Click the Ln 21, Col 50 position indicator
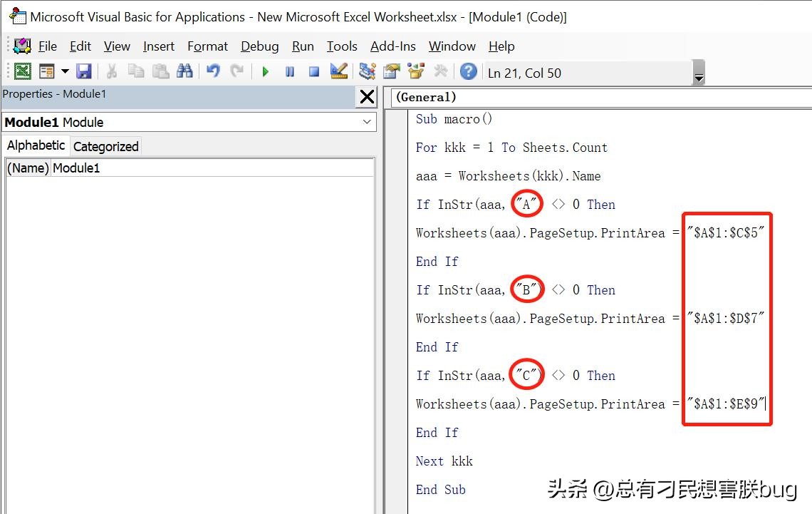Screen dimensions: 812x514 pos(524,73)
